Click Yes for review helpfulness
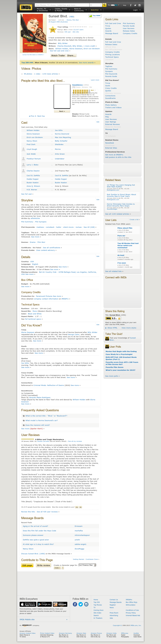The image size is (161, 644). click(x=77, y=507)
